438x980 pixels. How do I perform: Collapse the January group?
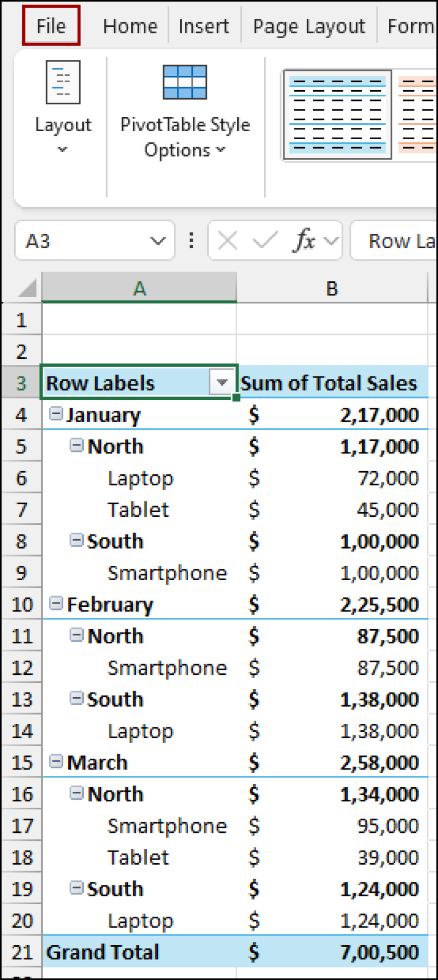pos(55,414)
